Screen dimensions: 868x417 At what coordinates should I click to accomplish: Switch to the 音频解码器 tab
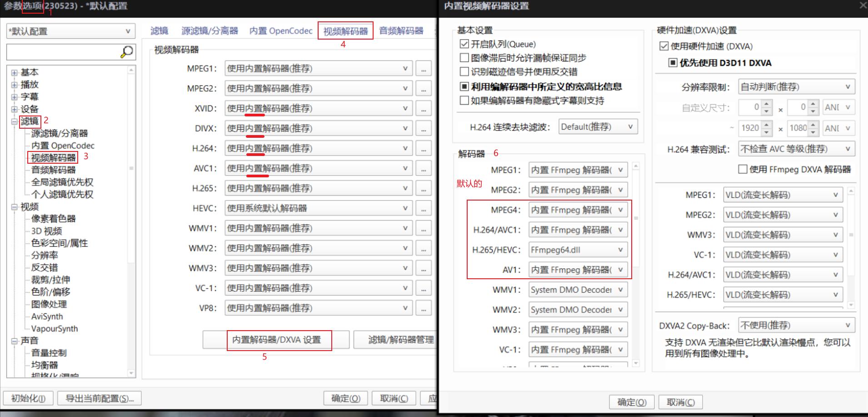coord(402,30)
